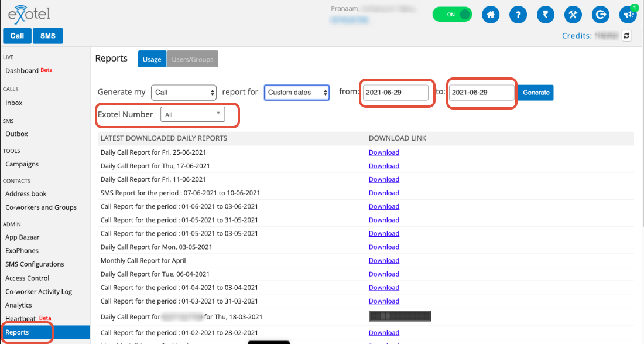Click the logout arrow icon

point(601,15)
